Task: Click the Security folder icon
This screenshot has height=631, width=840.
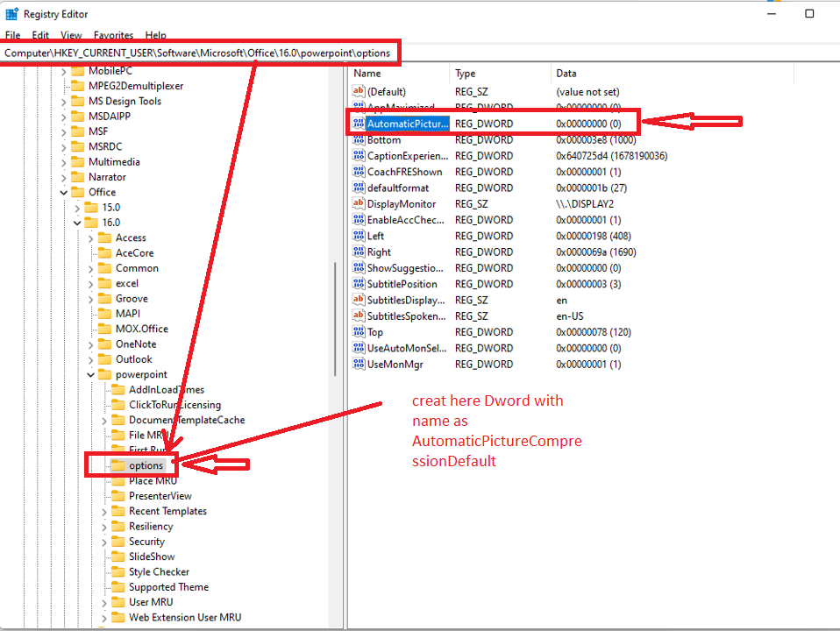Action: [117, 541]
